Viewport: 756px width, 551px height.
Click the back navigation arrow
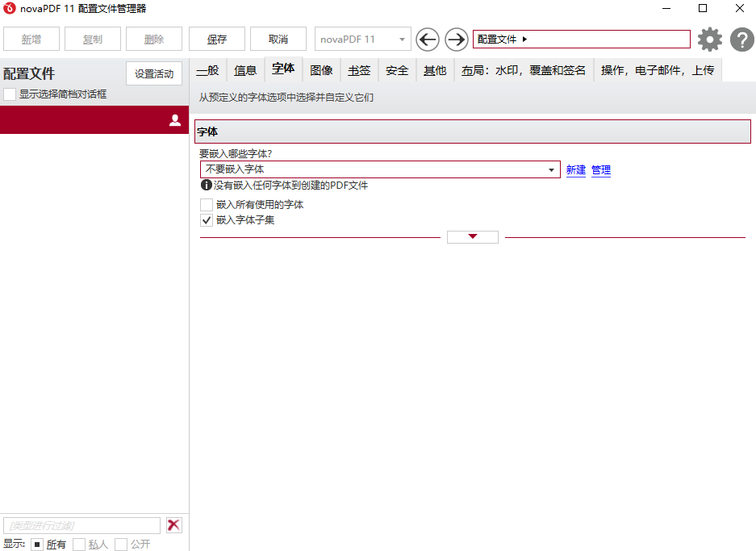(428, 39)
